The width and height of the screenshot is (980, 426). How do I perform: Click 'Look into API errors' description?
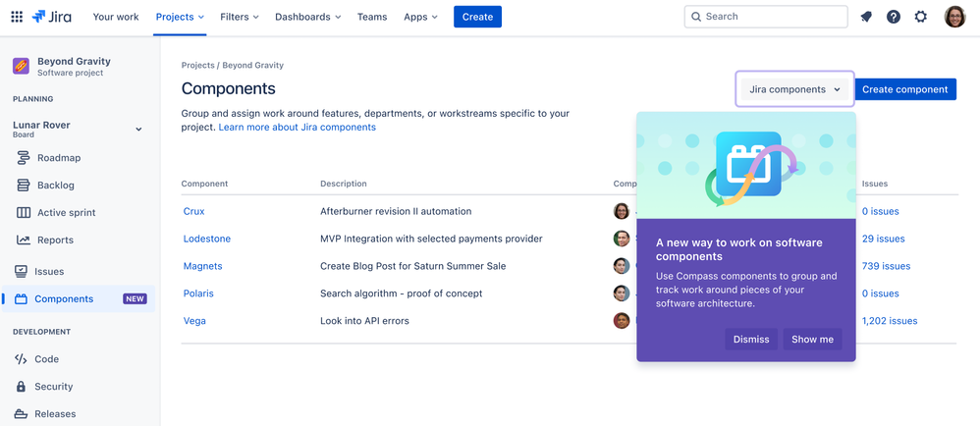[x=364, y=321]
